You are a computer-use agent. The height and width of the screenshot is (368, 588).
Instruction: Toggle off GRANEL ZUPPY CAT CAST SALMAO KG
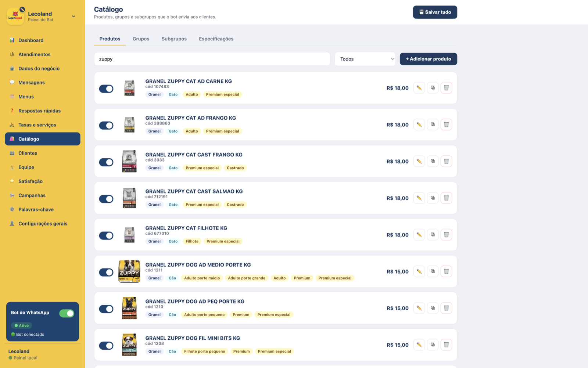pos(106,199)
